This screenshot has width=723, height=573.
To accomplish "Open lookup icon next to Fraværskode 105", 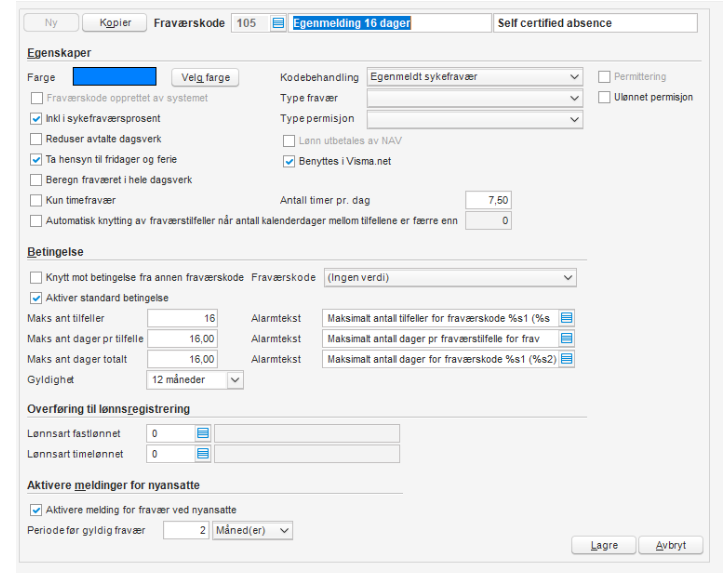I will tap(278, 22).
